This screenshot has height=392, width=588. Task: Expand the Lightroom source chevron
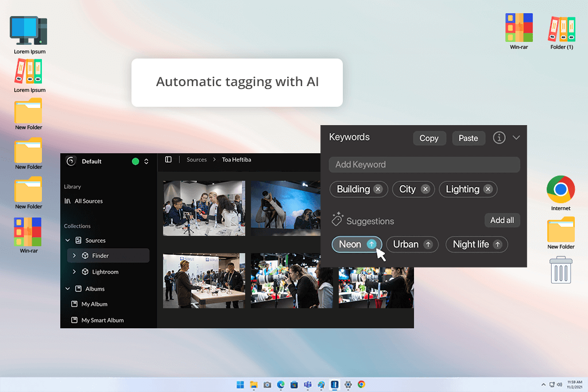(74, 271)
